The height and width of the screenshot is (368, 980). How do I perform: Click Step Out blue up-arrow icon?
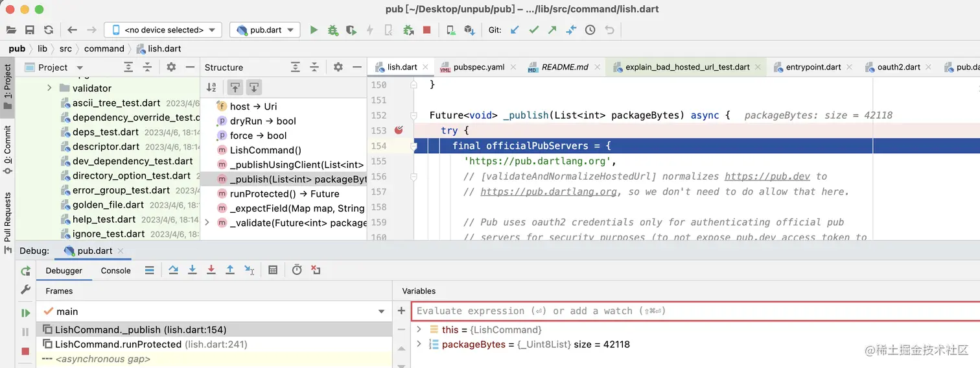229,270
